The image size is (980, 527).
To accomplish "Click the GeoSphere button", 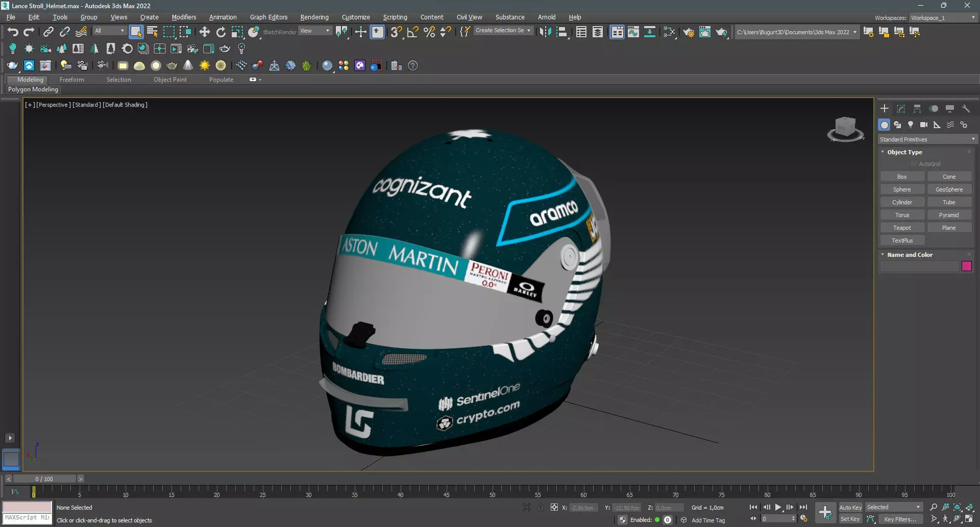I will 949,189.
